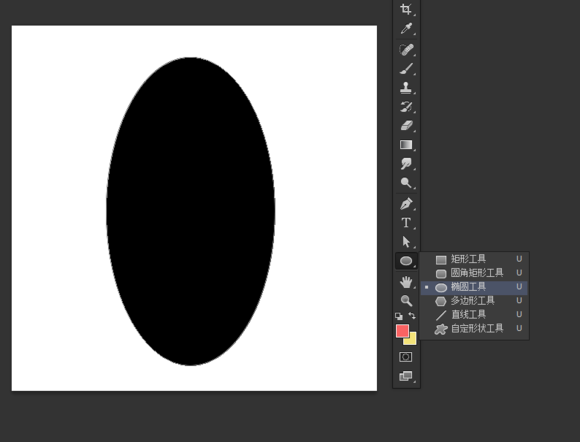Select the Spot Healing Brush tool

(406, 50)
